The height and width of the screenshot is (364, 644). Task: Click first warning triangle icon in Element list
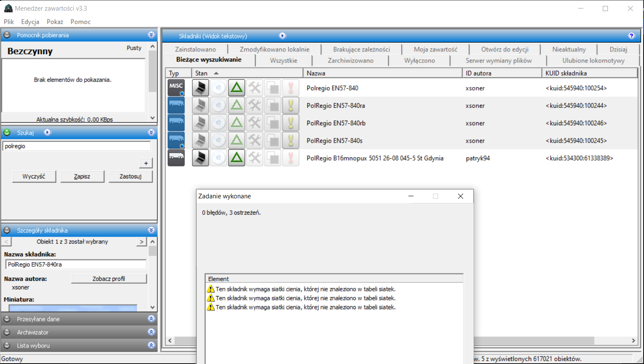tap(211, 289)
